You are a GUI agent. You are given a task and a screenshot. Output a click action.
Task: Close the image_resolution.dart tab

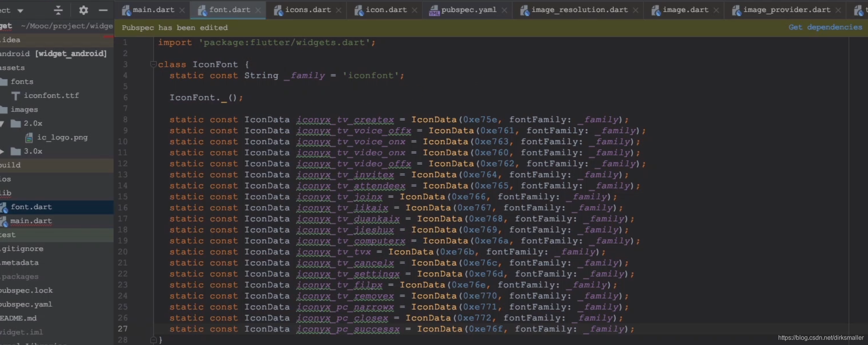pyautogui.click(x=635, y=10)
